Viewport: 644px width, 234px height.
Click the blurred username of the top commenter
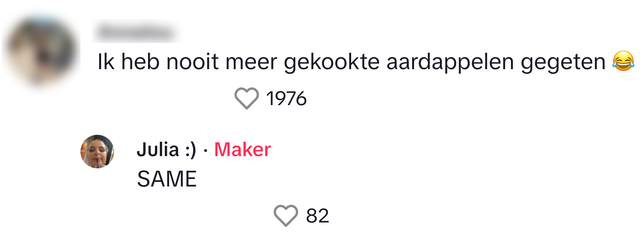pos(136,32)
